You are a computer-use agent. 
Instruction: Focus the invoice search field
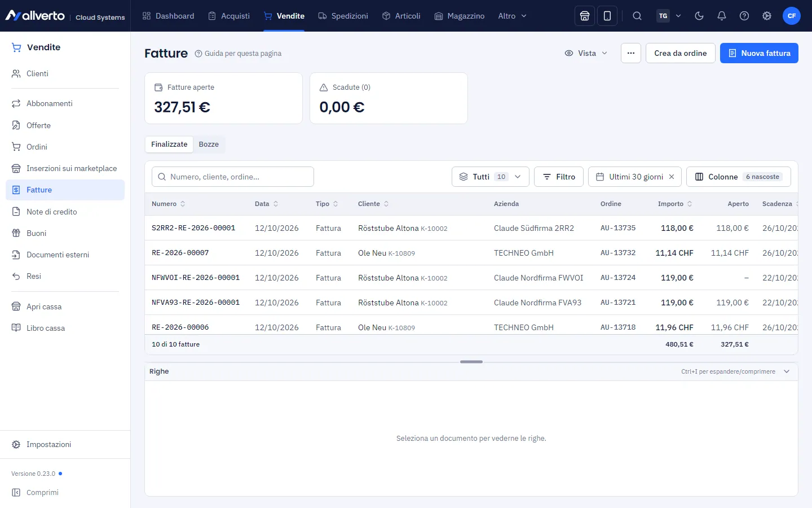[x=233, y=177]
